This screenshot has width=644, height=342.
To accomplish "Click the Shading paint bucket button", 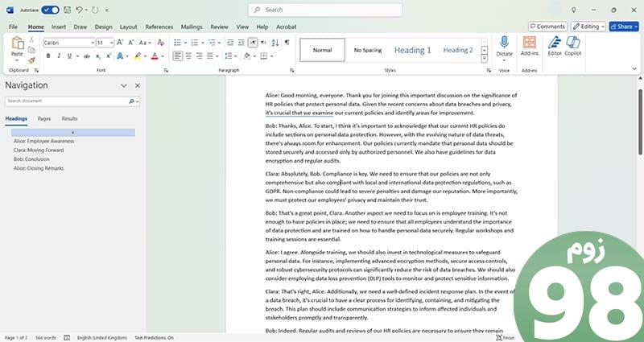I will [x=247, y=56].
